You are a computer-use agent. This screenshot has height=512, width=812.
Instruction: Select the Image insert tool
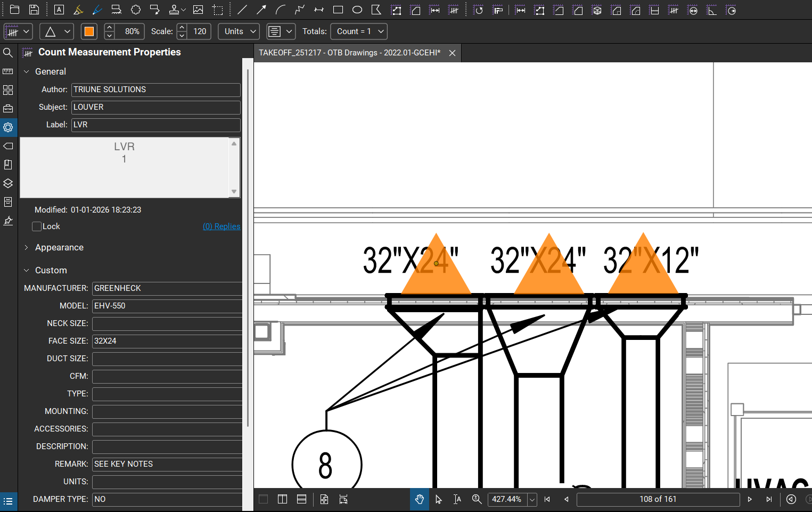198,10
